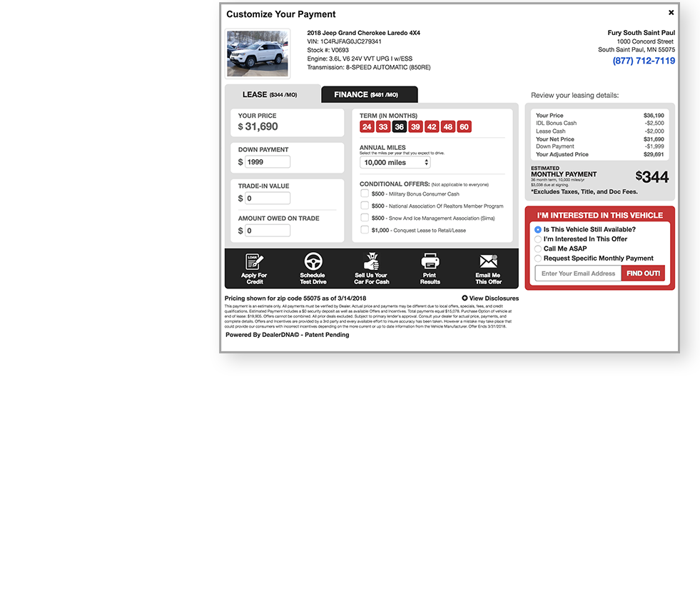Click the IDL Bonus Cash -$2,500 row
Image resolution: width=700 pixels, height=604 pixels.
pyautogui.click(x=599, y=124)
